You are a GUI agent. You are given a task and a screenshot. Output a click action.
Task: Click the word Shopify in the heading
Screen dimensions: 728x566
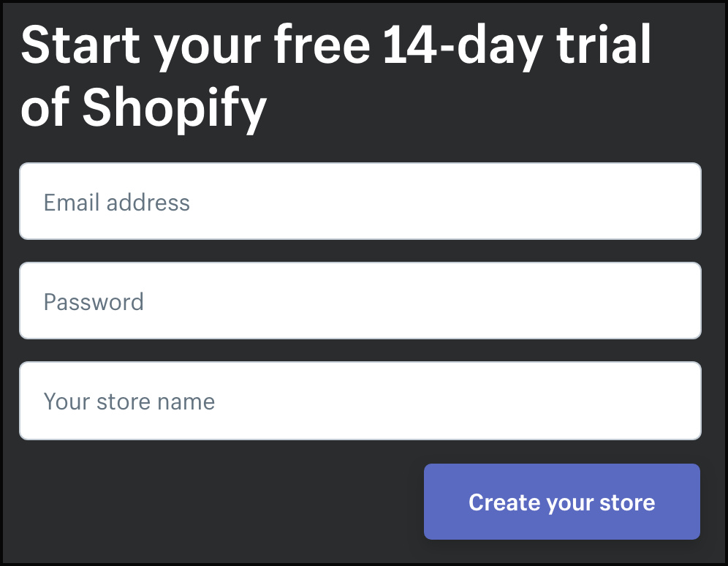pos(174,107)
